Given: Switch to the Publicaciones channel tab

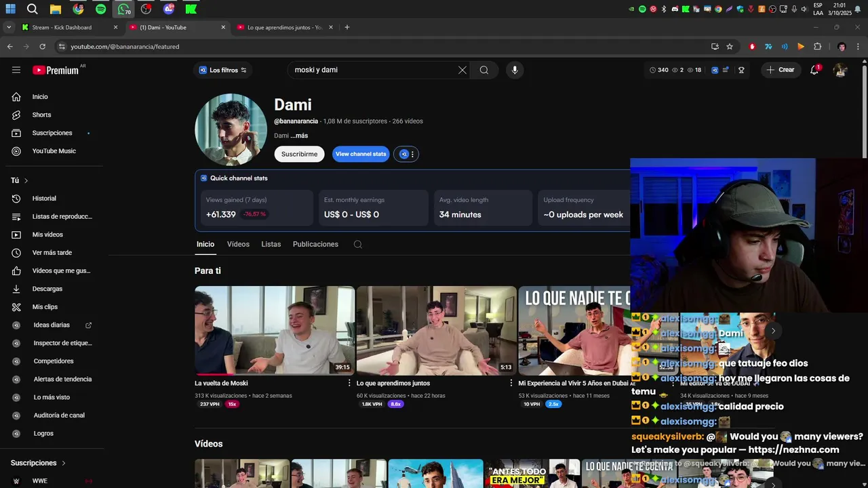Looking at the screenshot, I should click(315, 245).
